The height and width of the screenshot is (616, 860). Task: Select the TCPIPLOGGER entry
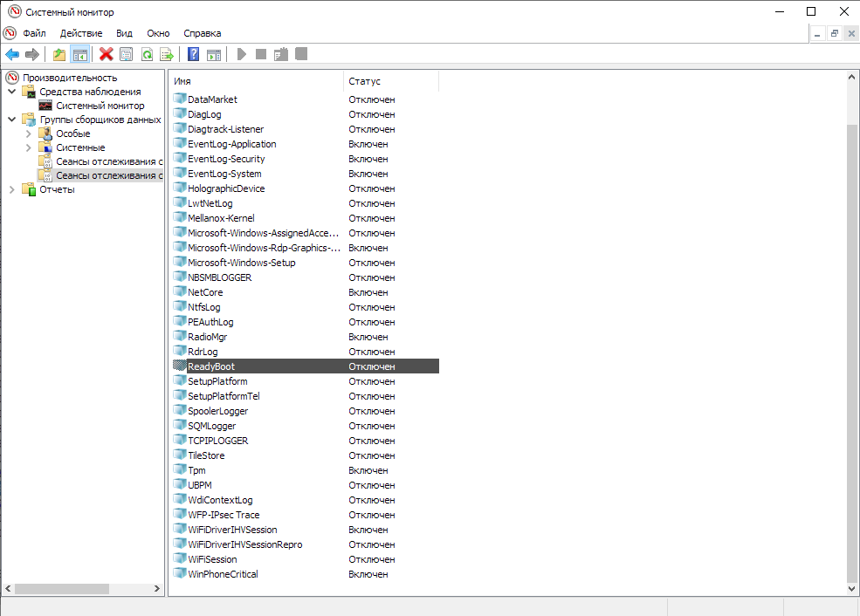[305, 441]
